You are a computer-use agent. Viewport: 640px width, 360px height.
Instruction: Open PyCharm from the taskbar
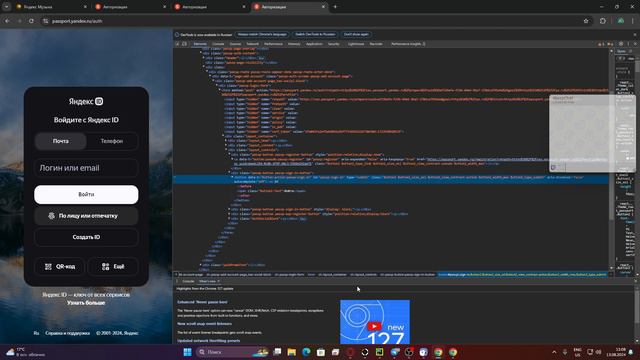pos(380,352)
